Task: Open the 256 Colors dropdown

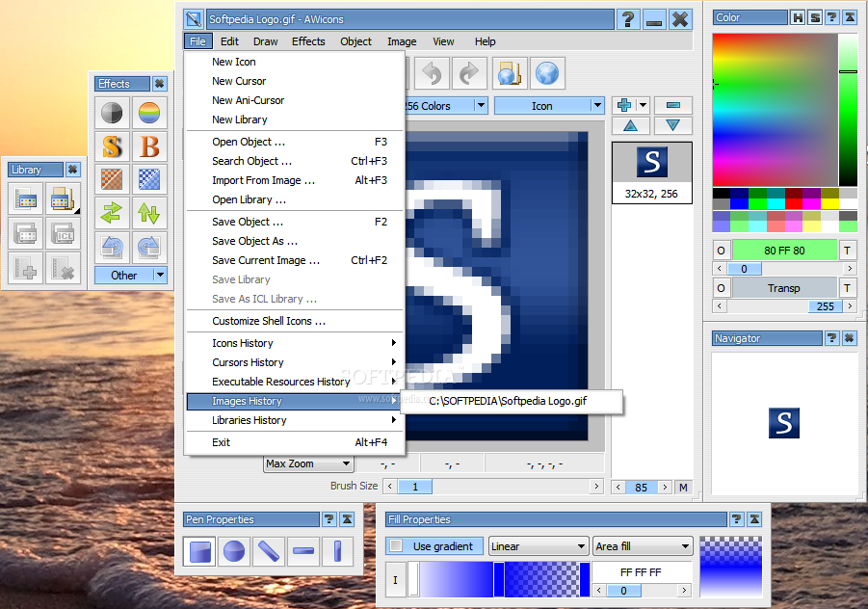Action: click(x=481, y=105)
